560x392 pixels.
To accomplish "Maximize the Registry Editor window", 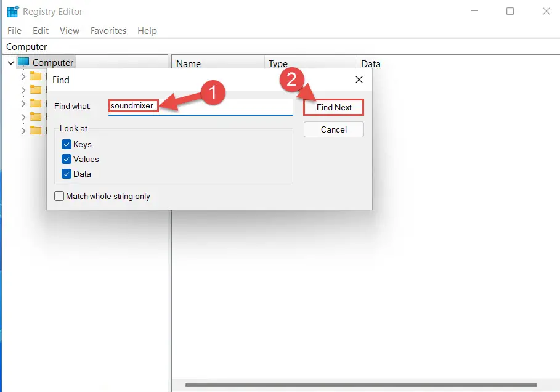I will [x=510, y=11].
